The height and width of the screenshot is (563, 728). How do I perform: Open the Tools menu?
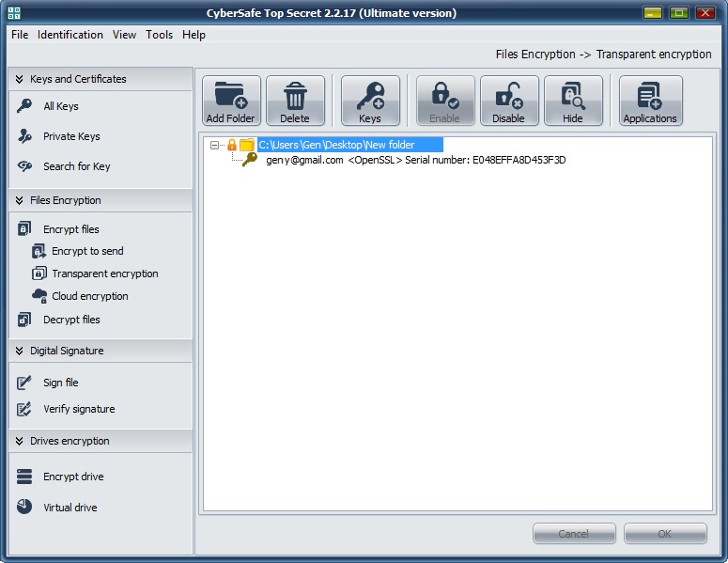tap(160, 35)
